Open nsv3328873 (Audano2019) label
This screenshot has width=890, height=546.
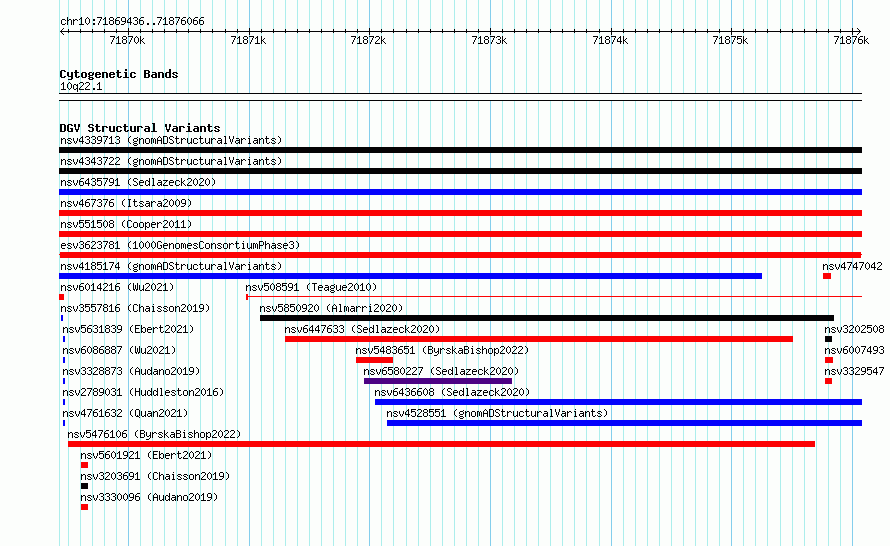coord(131,371)
